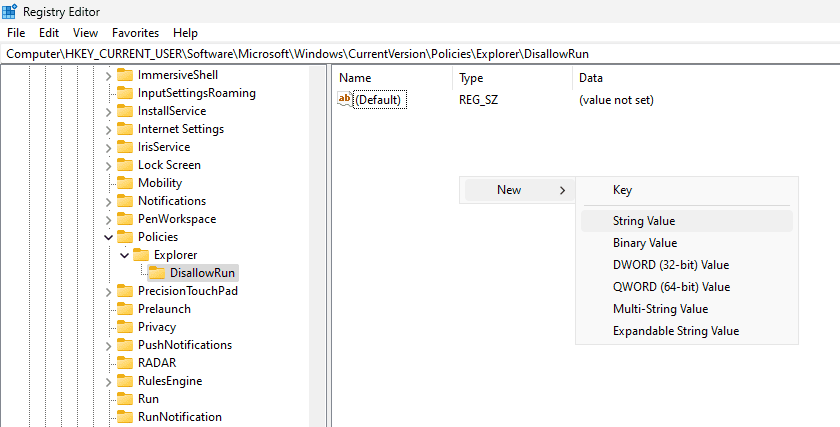Click the Explorer key folder icon

(x=140, y=255)
